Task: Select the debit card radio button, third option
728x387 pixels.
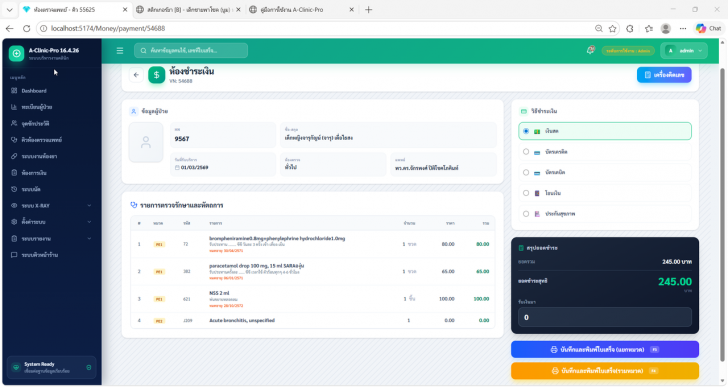Action: pyautogui.click(x=526, y=173)
